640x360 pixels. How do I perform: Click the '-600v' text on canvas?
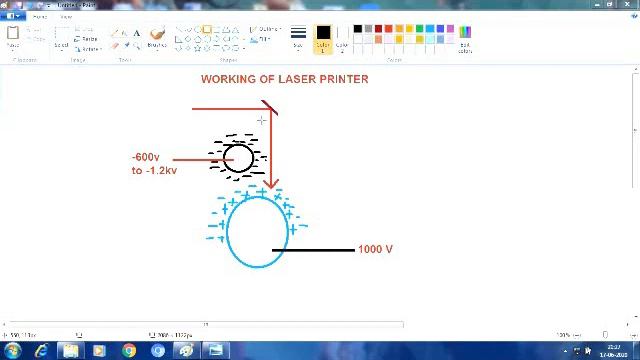pos(146,157)
